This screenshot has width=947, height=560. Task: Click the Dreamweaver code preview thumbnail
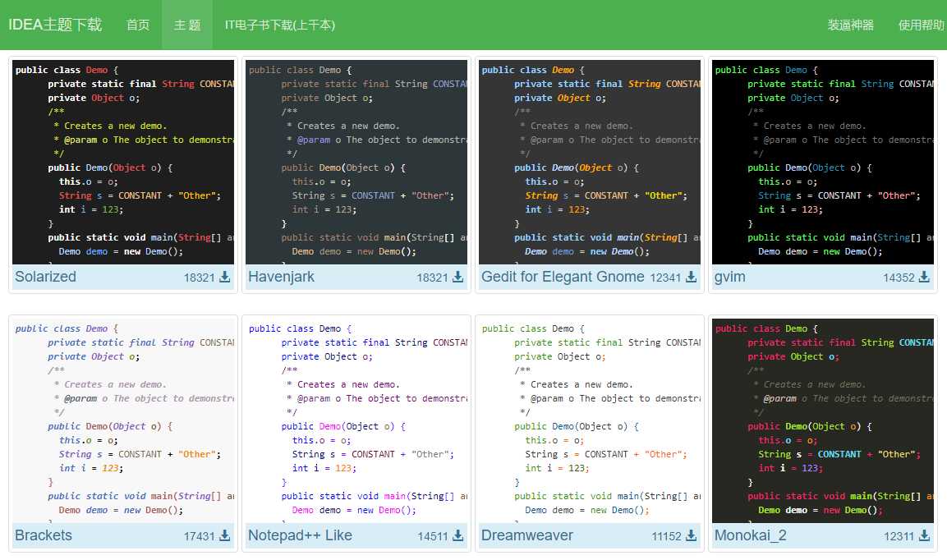pyautogui.click(x=590, y=420)
